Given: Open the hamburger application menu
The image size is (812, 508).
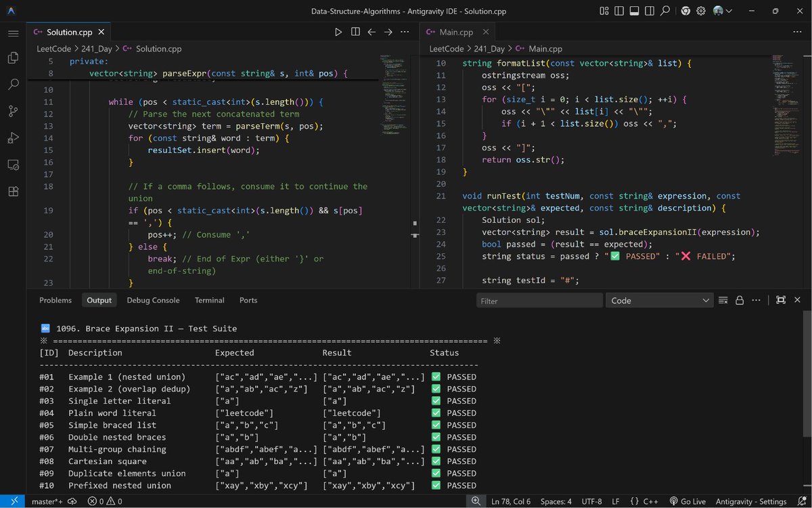Looking at the screenshot, I should click(x=13, y=33).
